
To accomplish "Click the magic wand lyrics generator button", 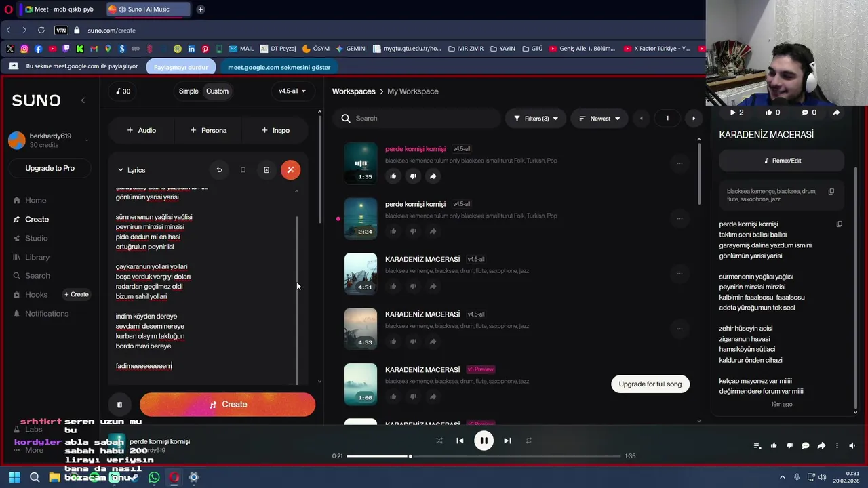I will point(290,169).
